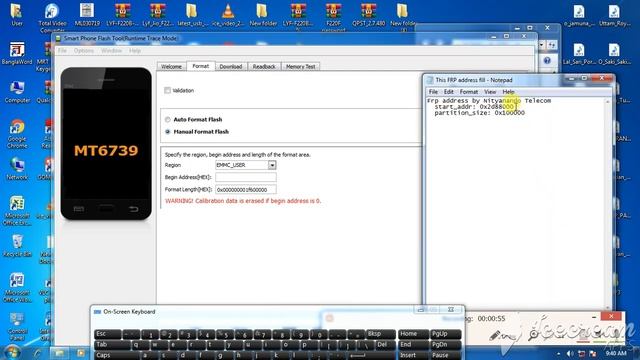Click the Home key on On-Screen Keyboard
This screenshot has width=640, height=360.
click(413, 334)
